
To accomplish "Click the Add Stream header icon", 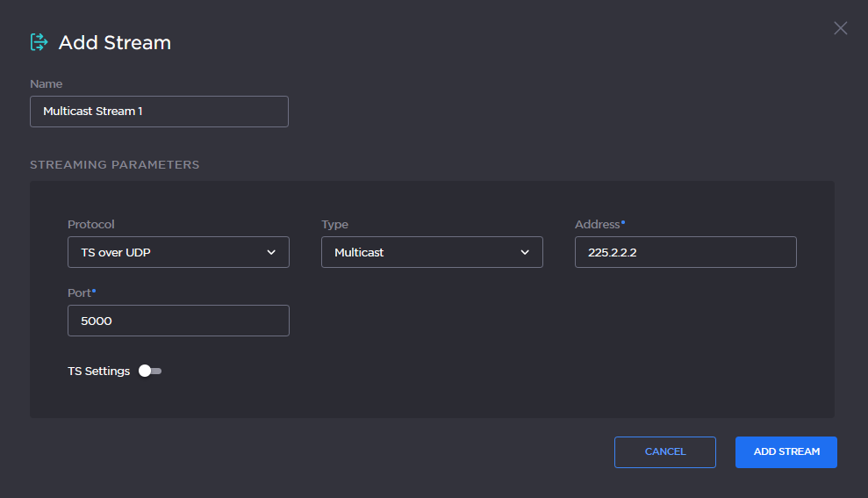I will (x=39, y=42).
